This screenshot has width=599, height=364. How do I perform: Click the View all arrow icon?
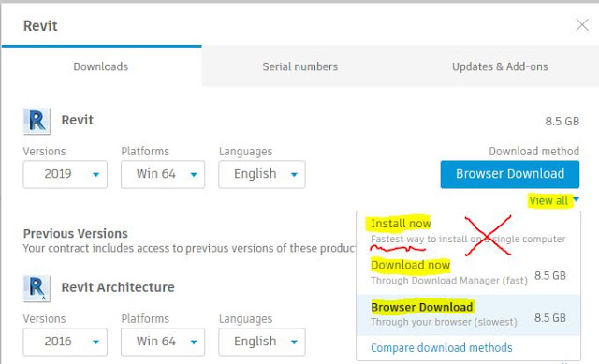pyautogui.click(x=577, y=199)
